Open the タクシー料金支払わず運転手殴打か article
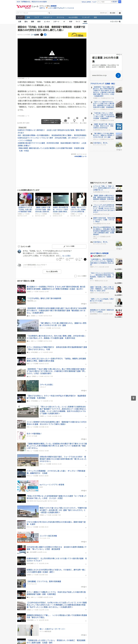 pyautogui.click(x=57, y=348)
